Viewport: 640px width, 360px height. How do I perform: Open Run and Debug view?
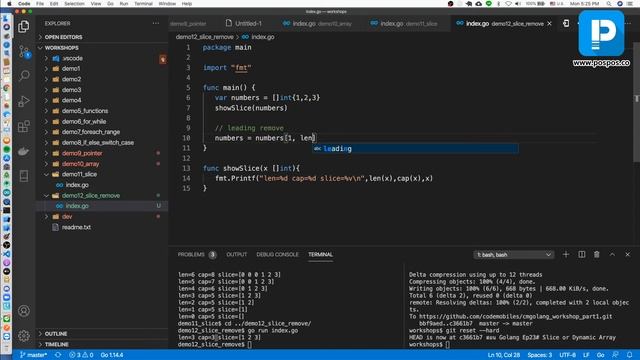tap(24, 101)
